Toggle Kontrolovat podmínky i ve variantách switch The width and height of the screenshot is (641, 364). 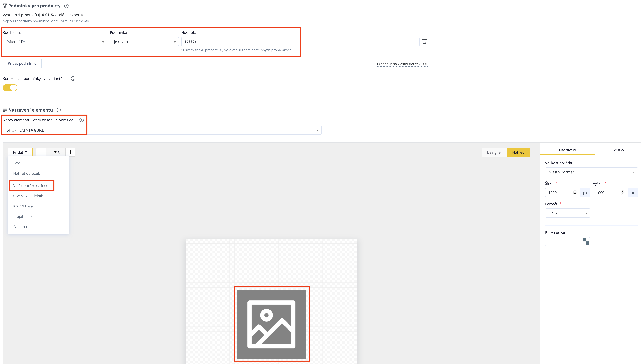coord(10,88)
